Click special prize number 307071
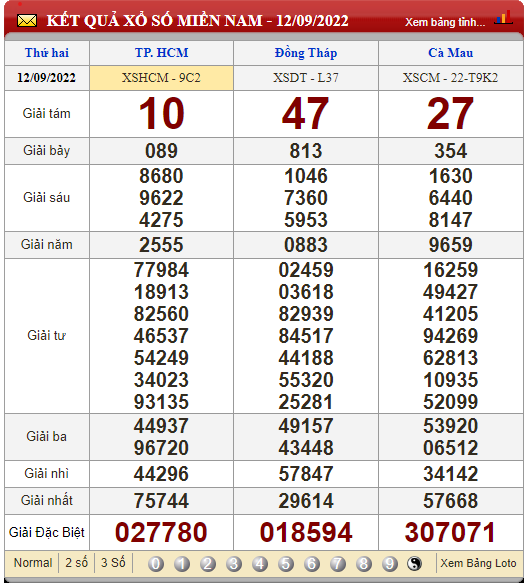 (450, 532)
